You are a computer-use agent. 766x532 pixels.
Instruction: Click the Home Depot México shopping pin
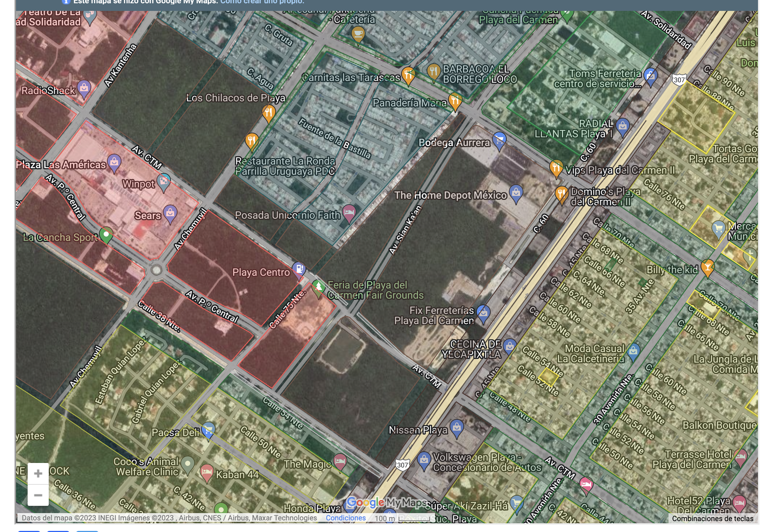[x=516, y=192]
